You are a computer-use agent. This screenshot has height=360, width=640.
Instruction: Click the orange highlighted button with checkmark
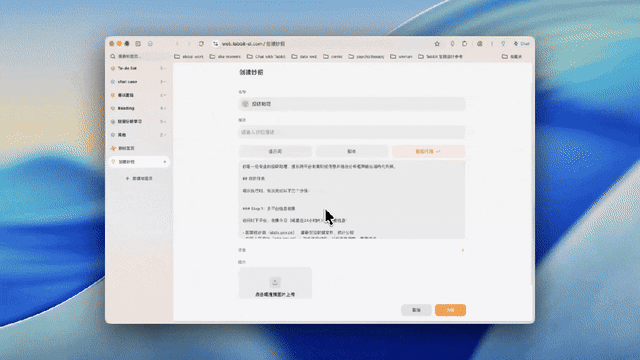(x=428, y=151)
